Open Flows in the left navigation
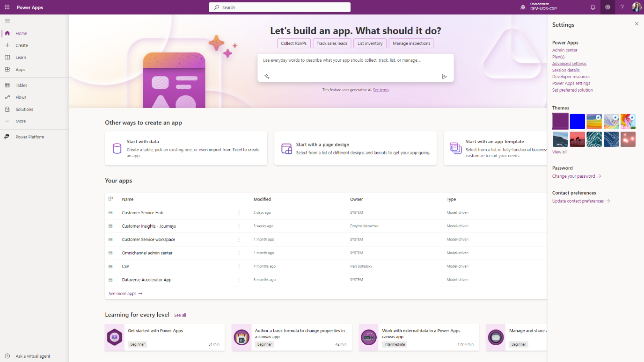 (34, 97)
